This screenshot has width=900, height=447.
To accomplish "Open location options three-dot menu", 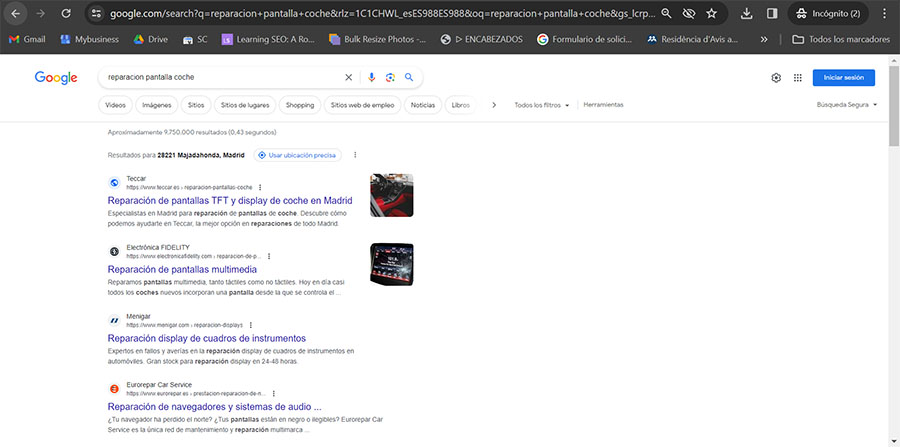I will click(355, 155).
